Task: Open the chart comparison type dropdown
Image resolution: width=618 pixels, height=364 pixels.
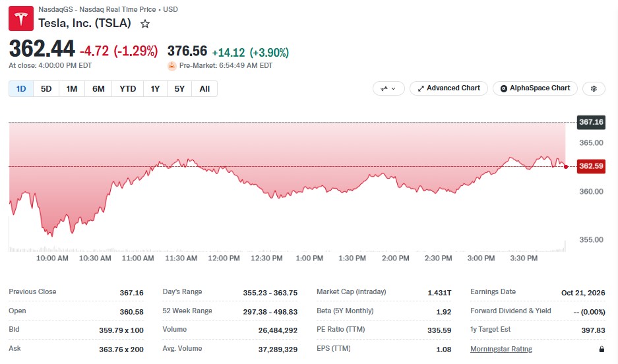Action: pyautogui.click(x=388, y=88)
